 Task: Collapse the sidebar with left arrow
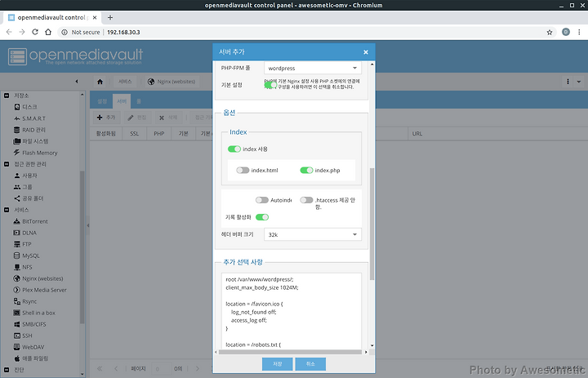[x=77, y=82]
